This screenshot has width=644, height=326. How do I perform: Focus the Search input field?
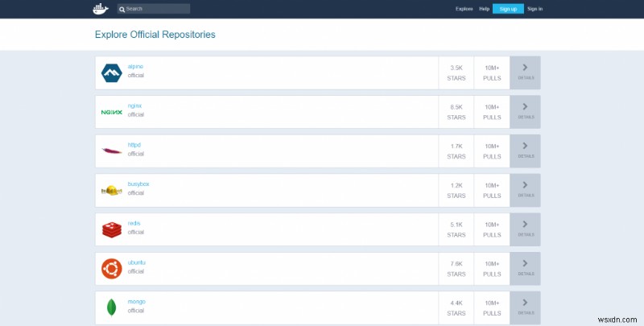coord(156,9)
